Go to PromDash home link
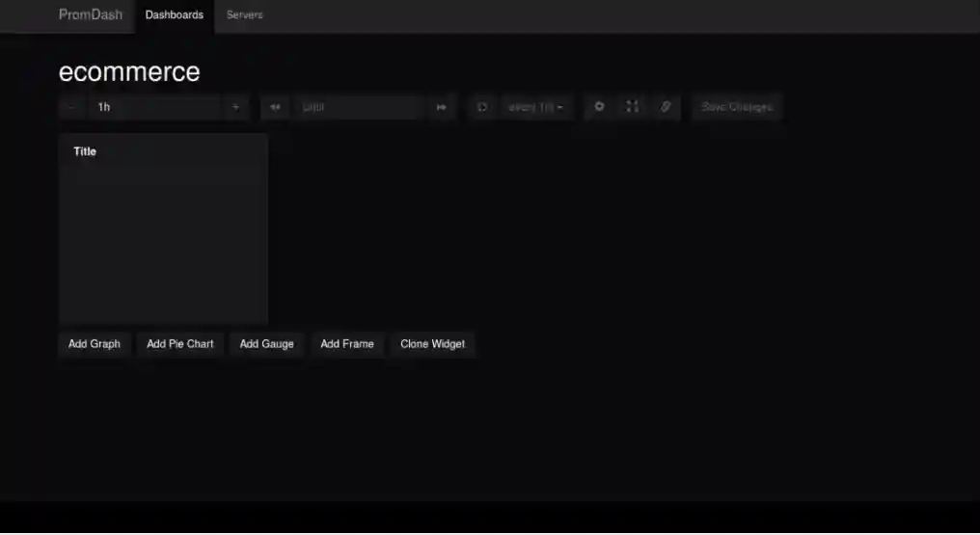The width and height of the screenshot is (980, 535). click(x=91, y=15)
